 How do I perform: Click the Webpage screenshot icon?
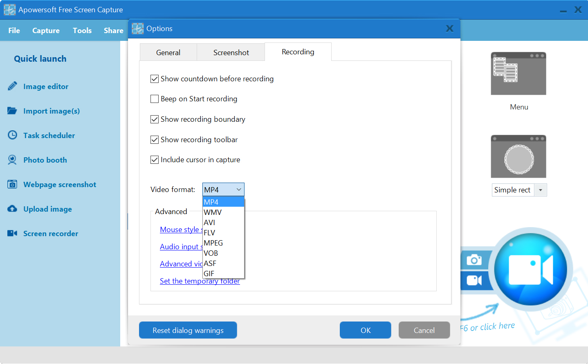pos(12,184)
